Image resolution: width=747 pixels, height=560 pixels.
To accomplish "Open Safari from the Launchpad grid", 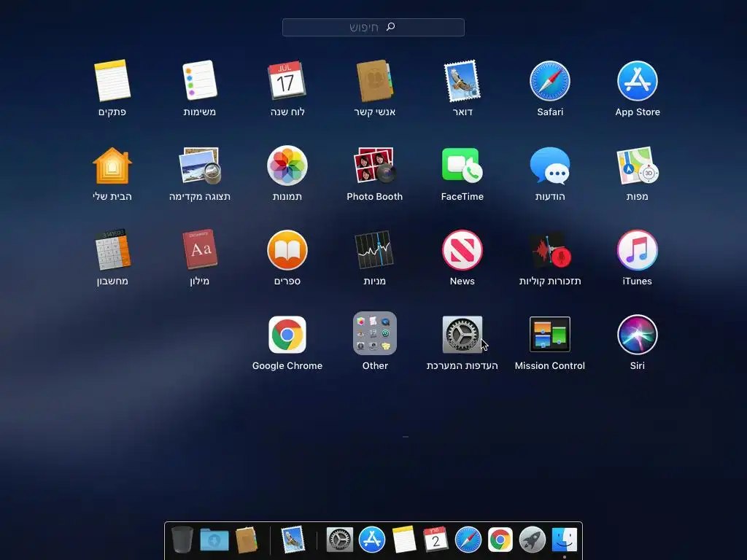I will tap(550, 80).
